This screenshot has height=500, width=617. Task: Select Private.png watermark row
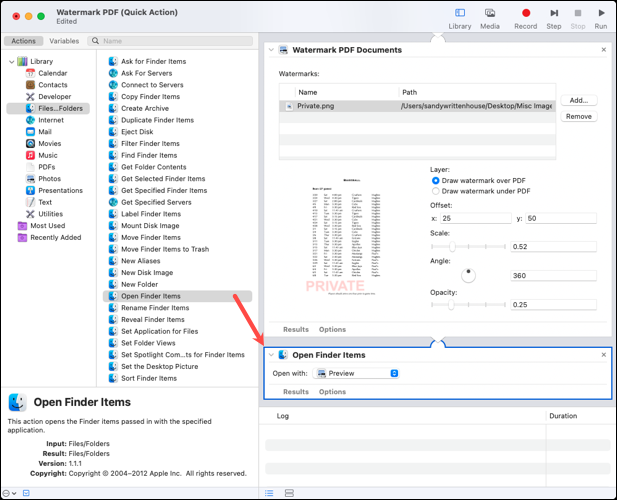[x=417, y=106]
